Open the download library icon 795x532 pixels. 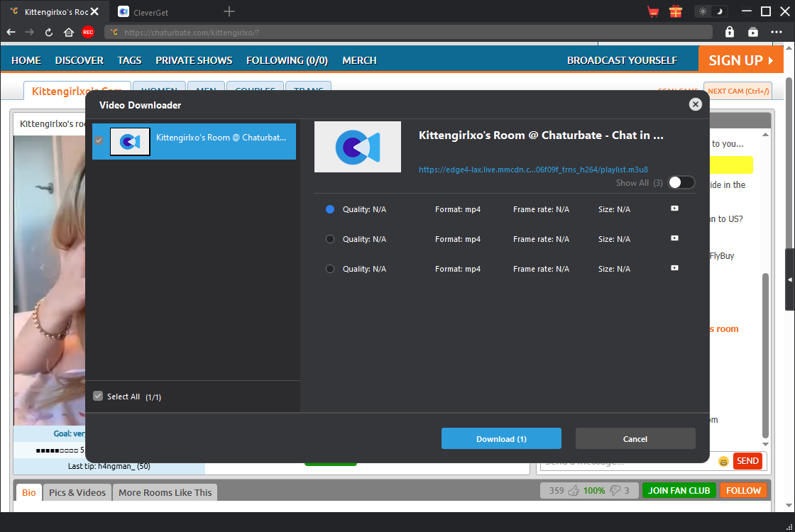pyautogui.click(x=753, y=32)
